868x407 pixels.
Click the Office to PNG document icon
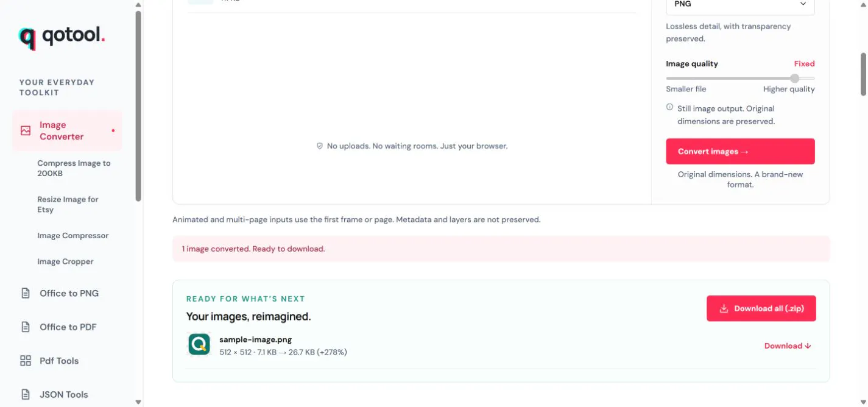point(26,293)
